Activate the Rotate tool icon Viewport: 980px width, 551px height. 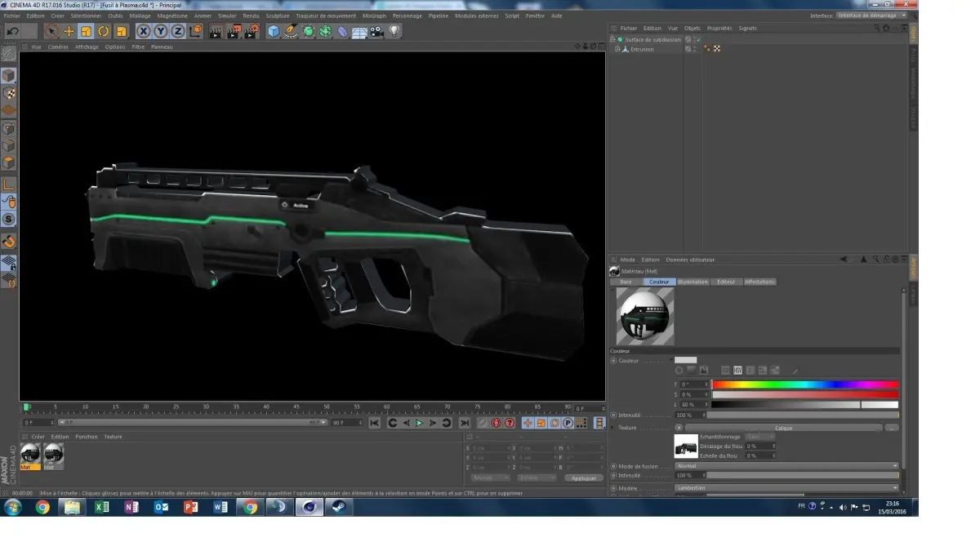pyautogui.click(x=104, y=31)
